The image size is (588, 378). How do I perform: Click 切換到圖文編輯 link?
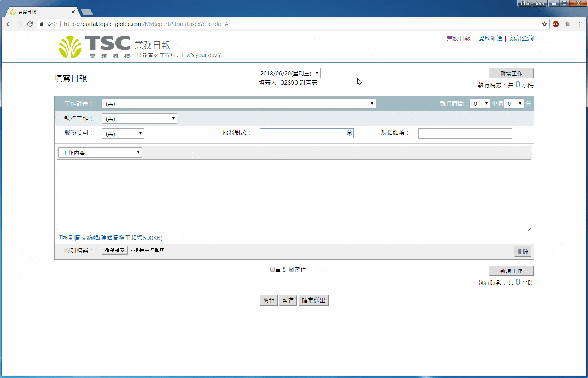point(78,238)
